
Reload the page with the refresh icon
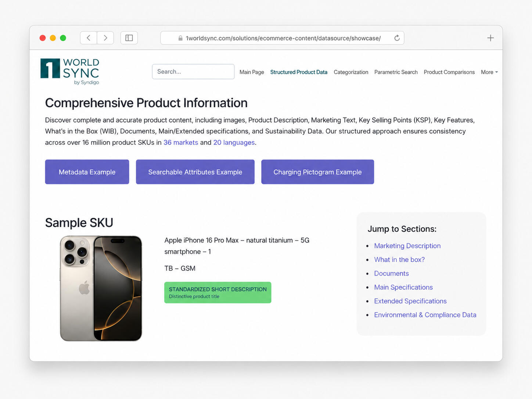coord(397,38)
